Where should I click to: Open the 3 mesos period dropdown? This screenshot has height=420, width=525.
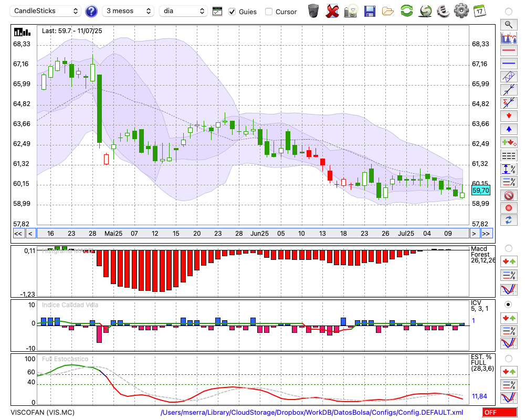pos(128,11)
